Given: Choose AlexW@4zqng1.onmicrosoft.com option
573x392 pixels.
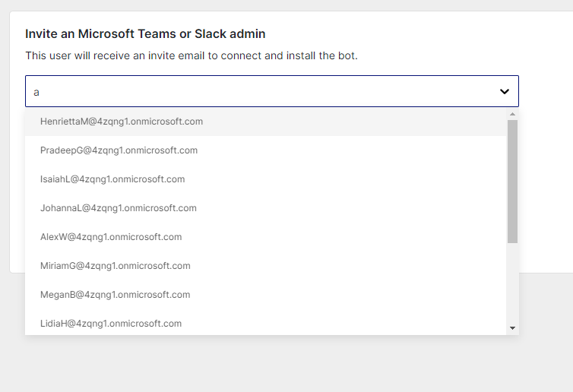Looking at the screenshot, I should (266, 237).
